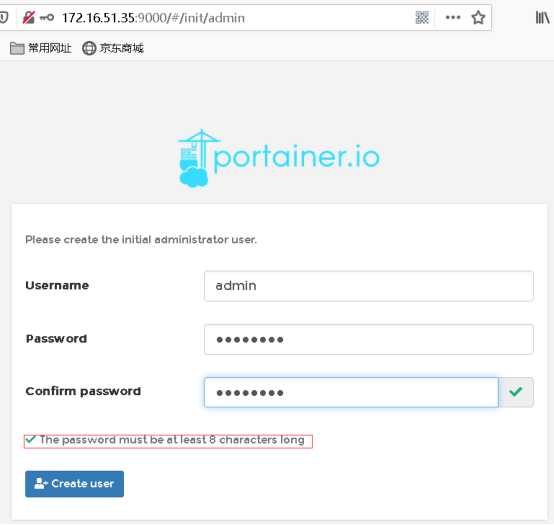The image size is (554, 525).
Task: Open the 京东商城 bookmark
Action: tap(113, 48)
